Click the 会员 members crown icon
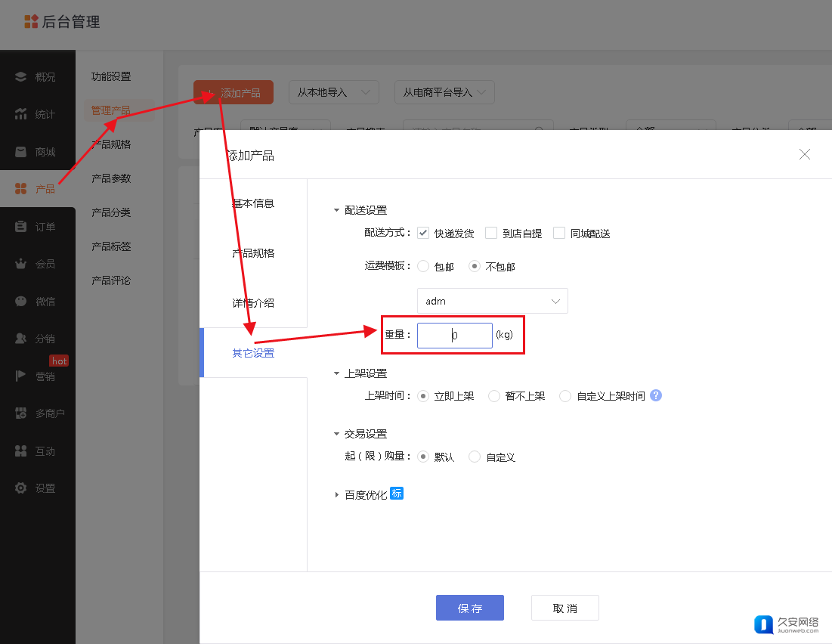Image resolution: width=832 pixels, height=644 pixels. pos(21,264)
